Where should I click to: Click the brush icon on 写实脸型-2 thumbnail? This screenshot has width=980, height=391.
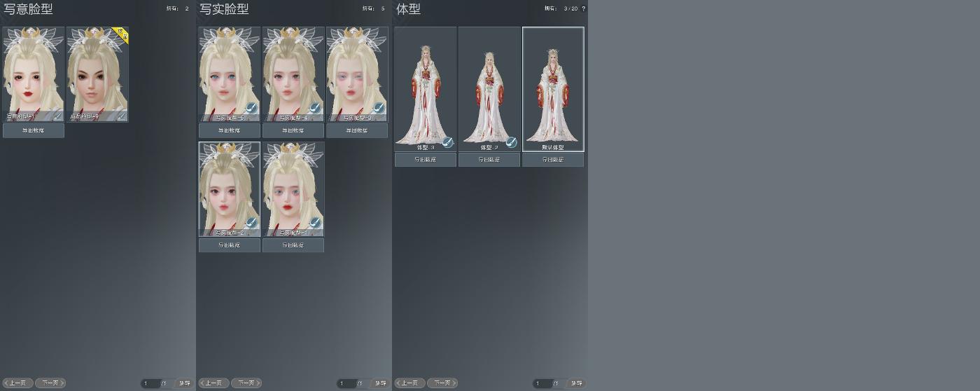click(251, 224)
